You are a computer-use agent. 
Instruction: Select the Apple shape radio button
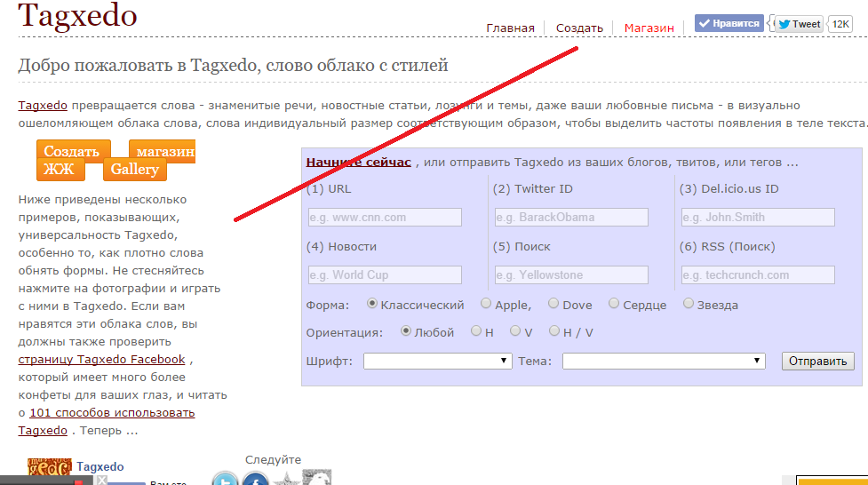pyautogui.click(x=485, y=304)
